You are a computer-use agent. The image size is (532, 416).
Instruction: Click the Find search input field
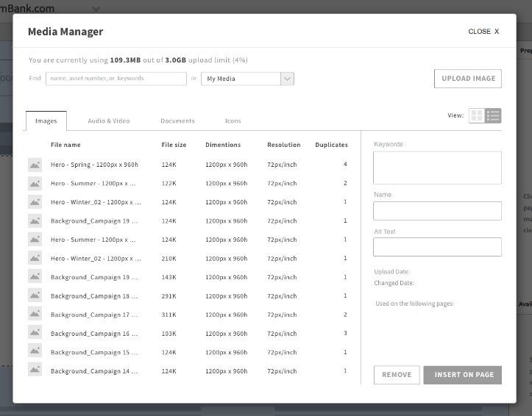(x=116, y=79)
